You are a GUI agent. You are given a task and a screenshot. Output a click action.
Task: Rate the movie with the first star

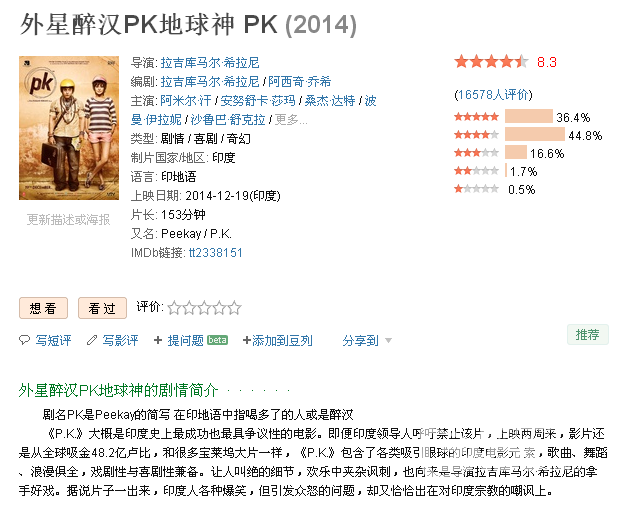tap(174, 308)
